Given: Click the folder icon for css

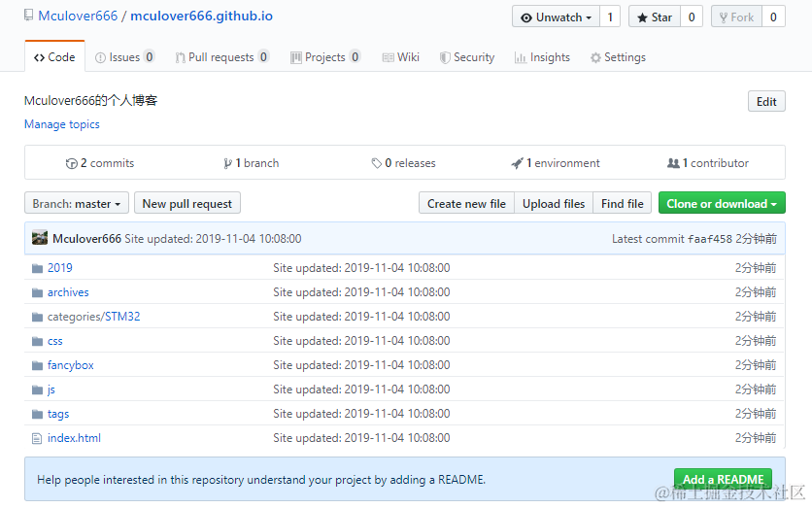Looking at the screenshot, I should click(x=37, y=341).
